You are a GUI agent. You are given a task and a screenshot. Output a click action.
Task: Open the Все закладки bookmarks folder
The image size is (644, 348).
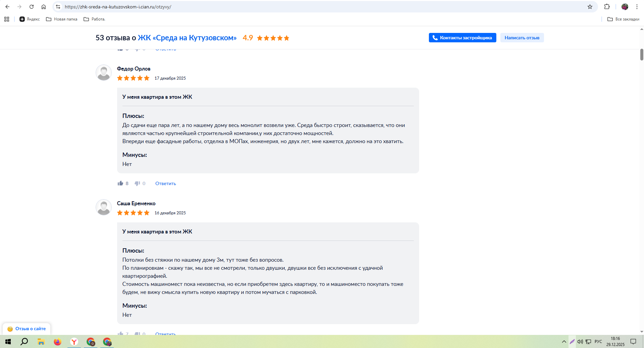pyautogui.click(x=623, y=19)
